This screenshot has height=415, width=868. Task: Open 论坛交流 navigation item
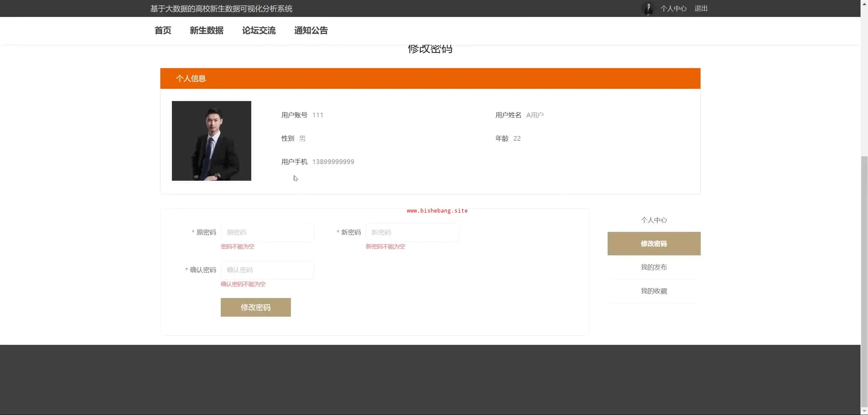(259, 31)
